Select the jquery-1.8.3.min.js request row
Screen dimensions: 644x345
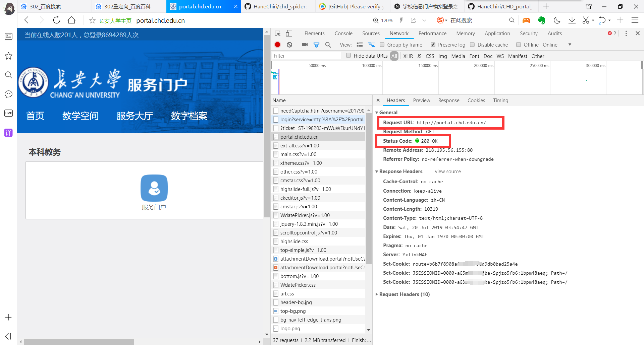pos(318,224)
